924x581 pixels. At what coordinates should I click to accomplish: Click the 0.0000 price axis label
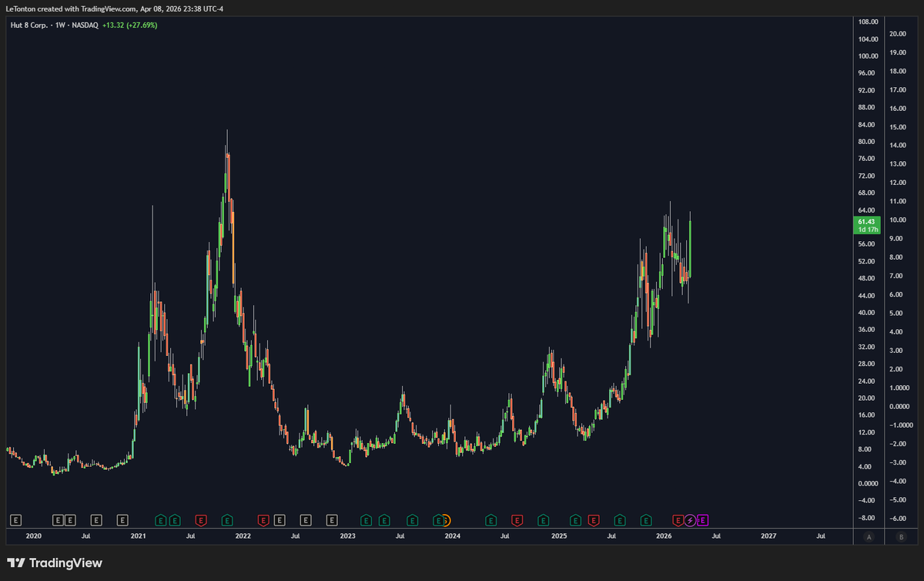tap(869, 484)
